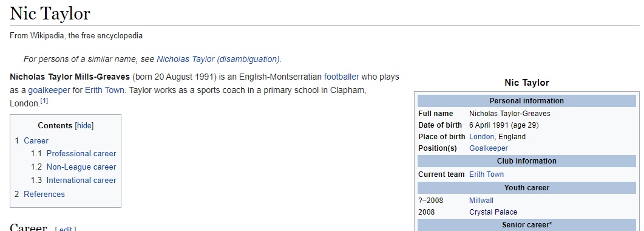Jump to the Career section in Contents
The width and height of the screenshot is (644, 231).
[36, 140]
